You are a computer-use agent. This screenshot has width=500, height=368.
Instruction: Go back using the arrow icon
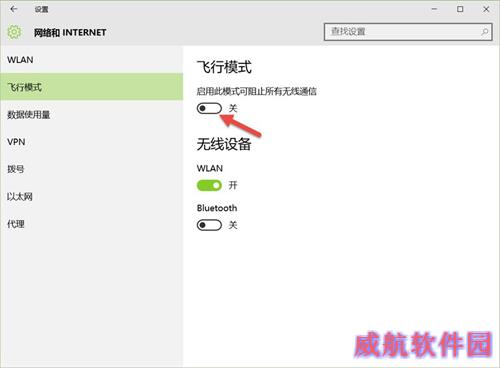click(x=14, y=9)
